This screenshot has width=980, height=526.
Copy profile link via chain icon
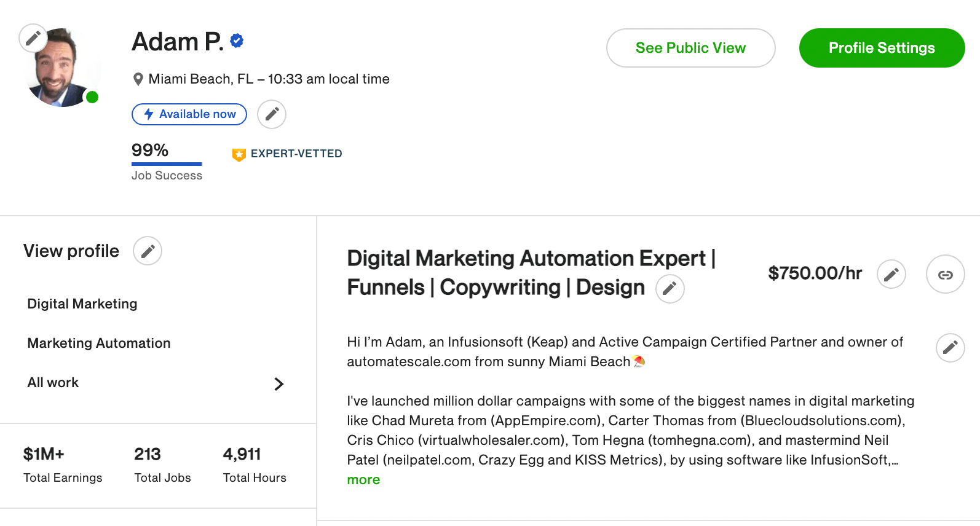coord(946,274)
